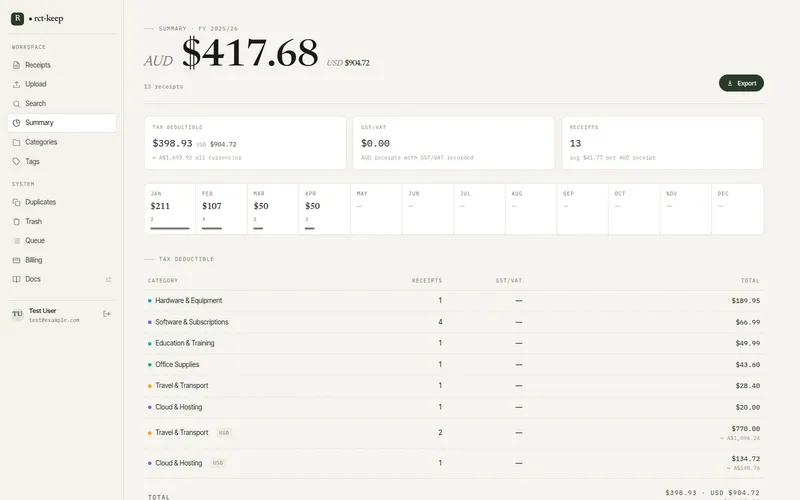Open the Trash page
The width and height of the screenshot is (800, 500).
[x=62, y=221]
